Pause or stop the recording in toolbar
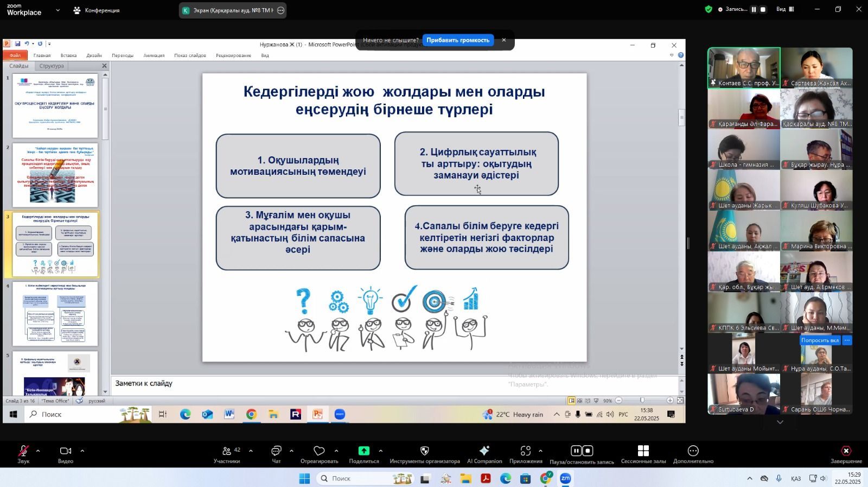868x487 pixels. click(582, 451)
